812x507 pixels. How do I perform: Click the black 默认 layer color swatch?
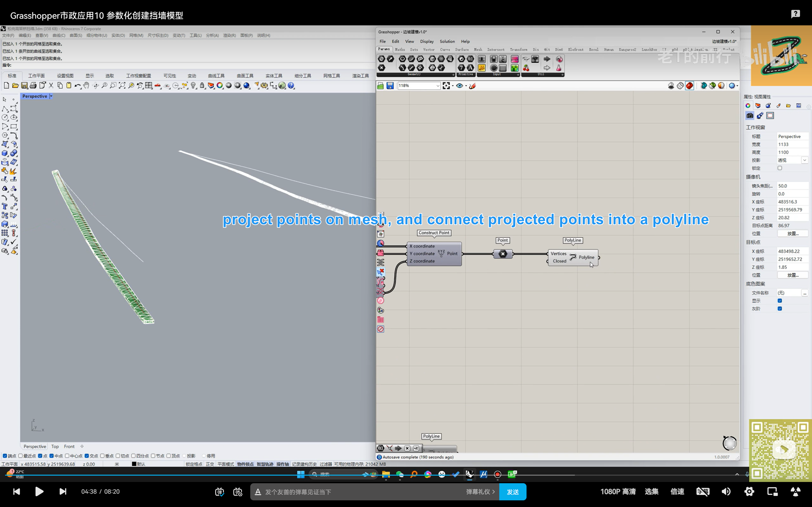pos(134,464)
